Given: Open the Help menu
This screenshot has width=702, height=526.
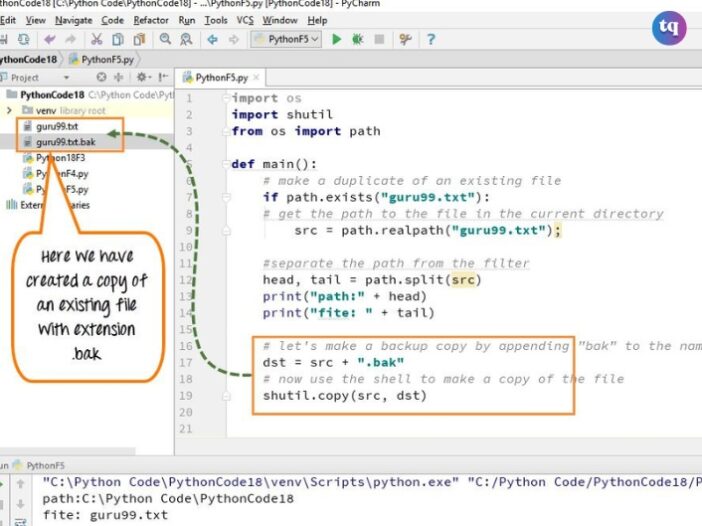Looking at the screenshot, I should [317, 20].
